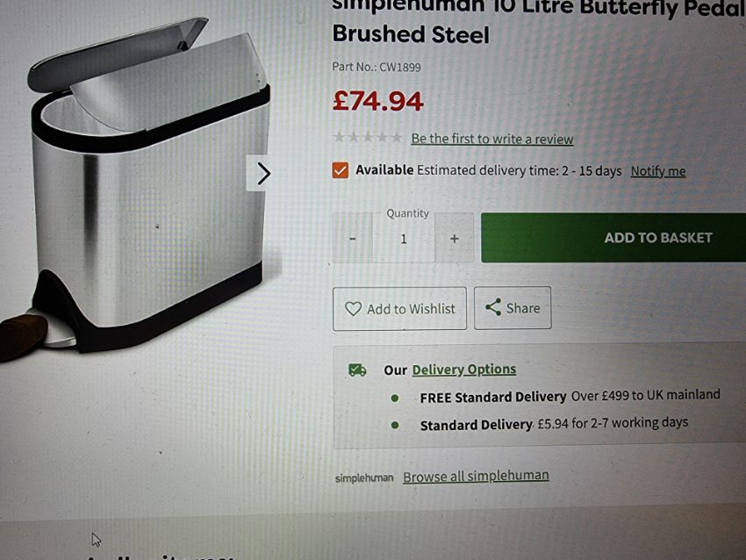Click the share network icon
Image resolution: width=746 pixels, height=560 pixels.
pyautogui.click(x=493, y=307)
